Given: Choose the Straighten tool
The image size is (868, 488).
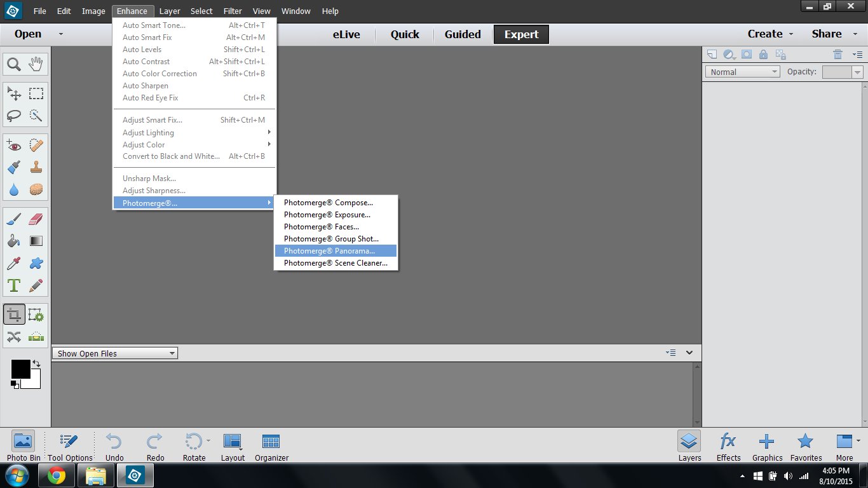Looking at the screenshot, I should coord(36,337).
